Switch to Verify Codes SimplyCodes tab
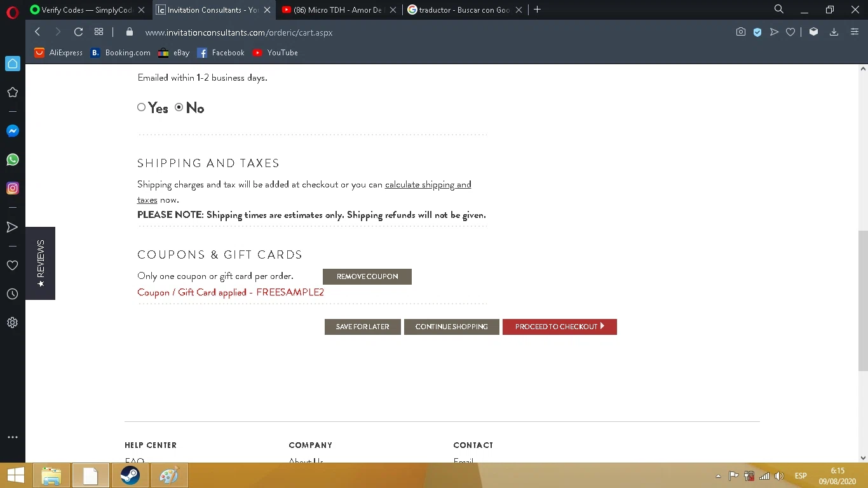This screenshot has width=868, height=488. click(87, 10)
